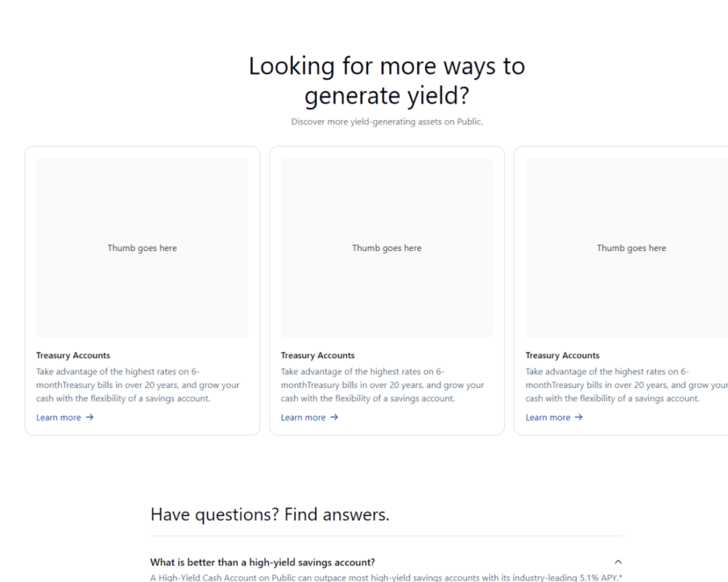Click 'Discover more yield-generating assets on Public' subtitle
Screen dimensions: 728x582
tap(387, 122)
